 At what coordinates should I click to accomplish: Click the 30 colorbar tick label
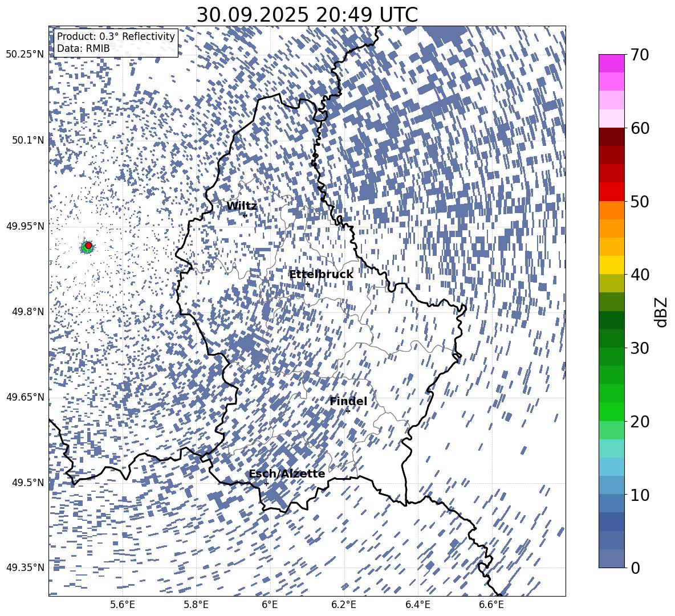coord(640,348)
